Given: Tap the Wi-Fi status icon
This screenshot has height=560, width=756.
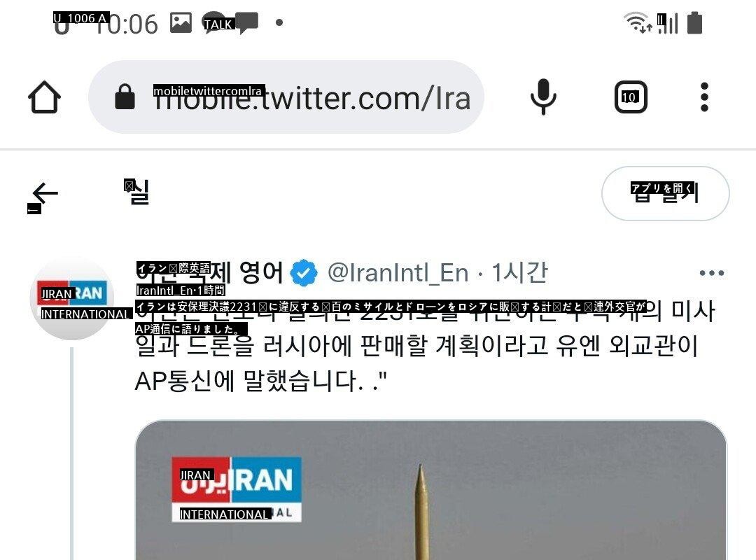Looking at the screenshot, I should click(638, 22).
